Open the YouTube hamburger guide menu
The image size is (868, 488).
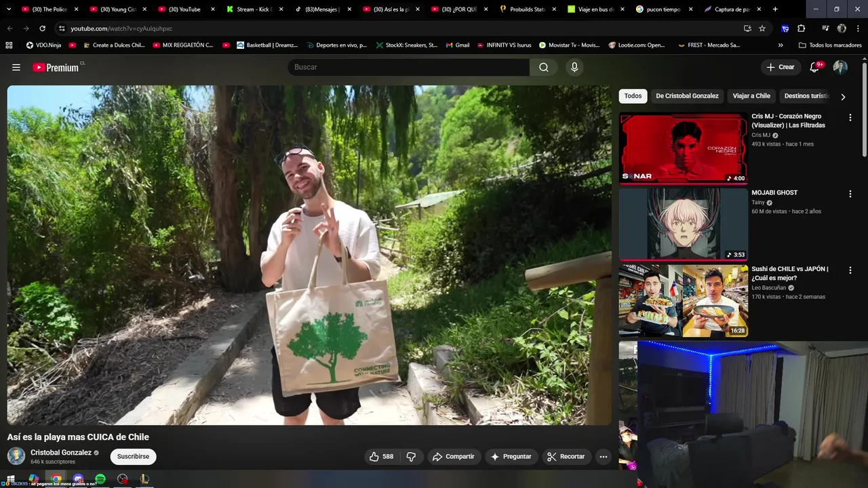coord(16,67)
